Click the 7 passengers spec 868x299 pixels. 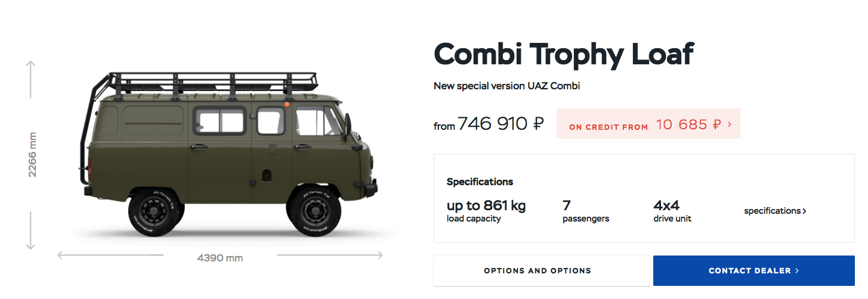pos(585,211)
